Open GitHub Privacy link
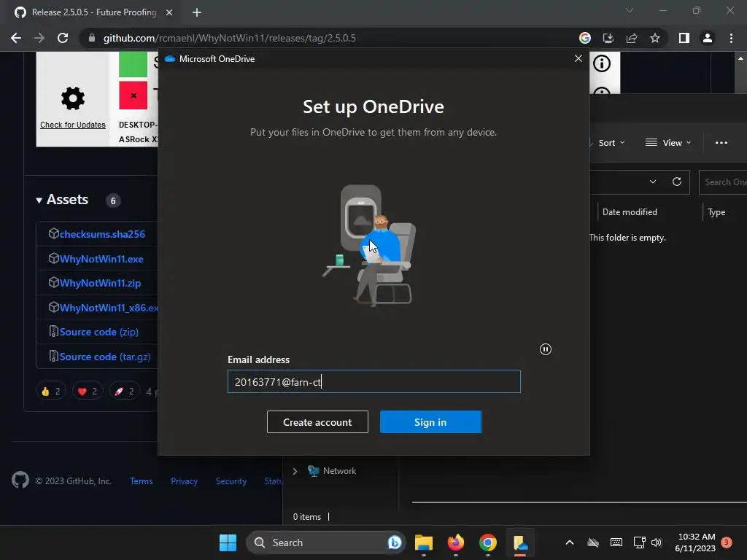The width and height of the screenshot is (747, 560). pyautogui.click(x=185, y=481)
